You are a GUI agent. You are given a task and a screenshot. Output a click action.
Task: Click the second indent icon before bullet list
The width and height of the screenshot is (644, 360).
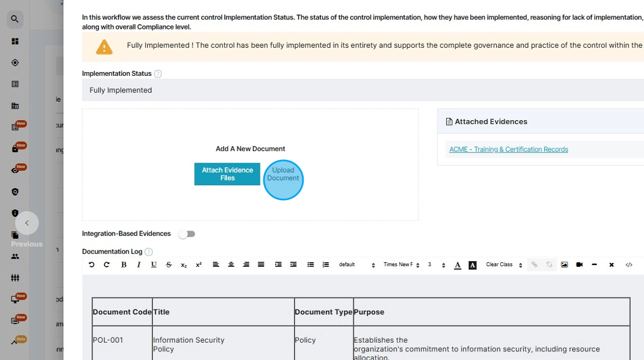pyautogui.click(x=293, y=265)
